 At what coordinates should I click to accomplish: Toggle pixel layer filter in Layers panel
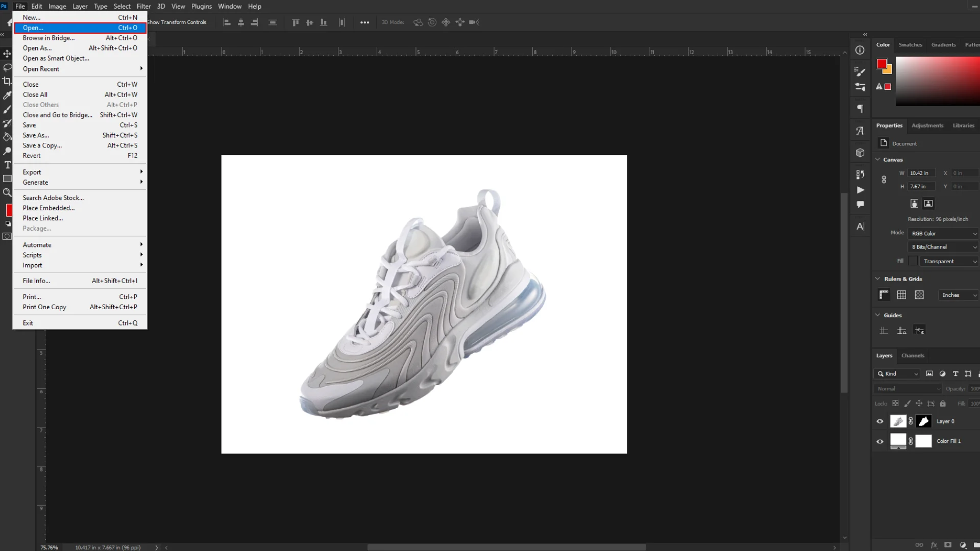[x=929, y=374]
